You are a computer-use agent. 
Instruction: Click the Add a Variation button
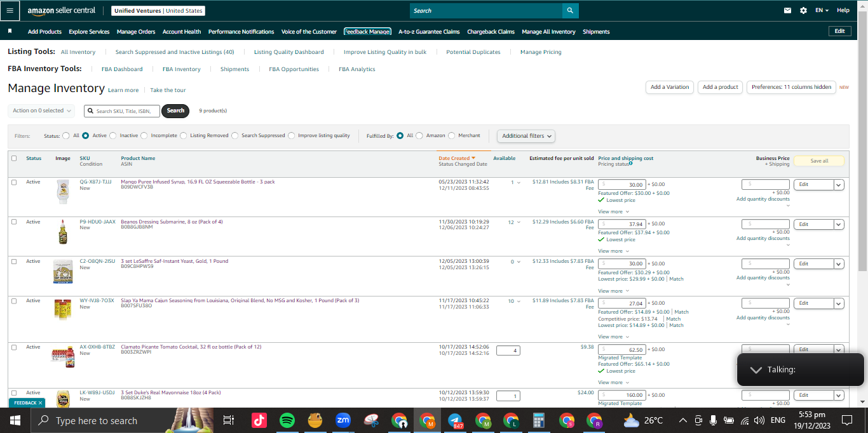coord(670,87)
